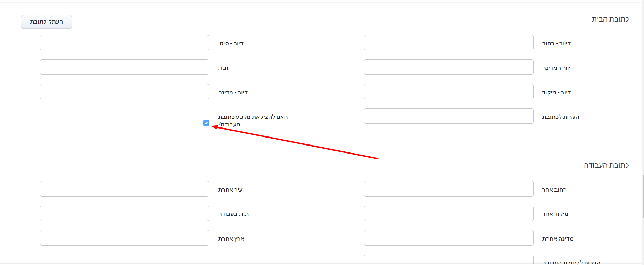The image size is (644, 265).
Task: Focus the דיור - מדינה field
Action: tap(125, 92)
